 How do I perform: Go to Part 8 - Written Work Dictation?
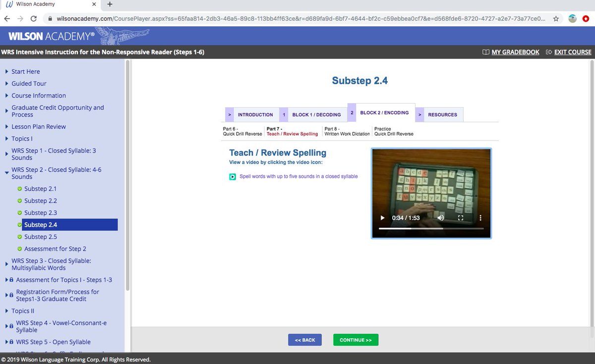(x=347, y=131)
